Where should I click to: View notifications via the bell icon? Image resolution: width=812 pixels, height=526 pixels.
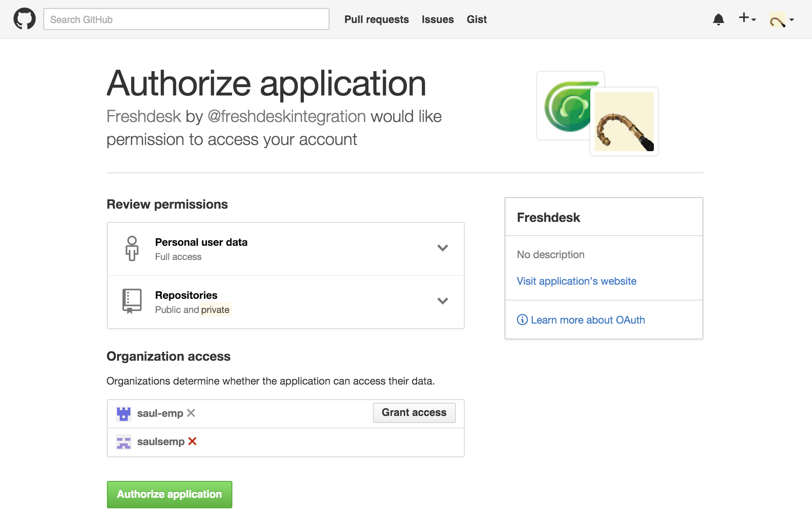[x=718, y=19]
